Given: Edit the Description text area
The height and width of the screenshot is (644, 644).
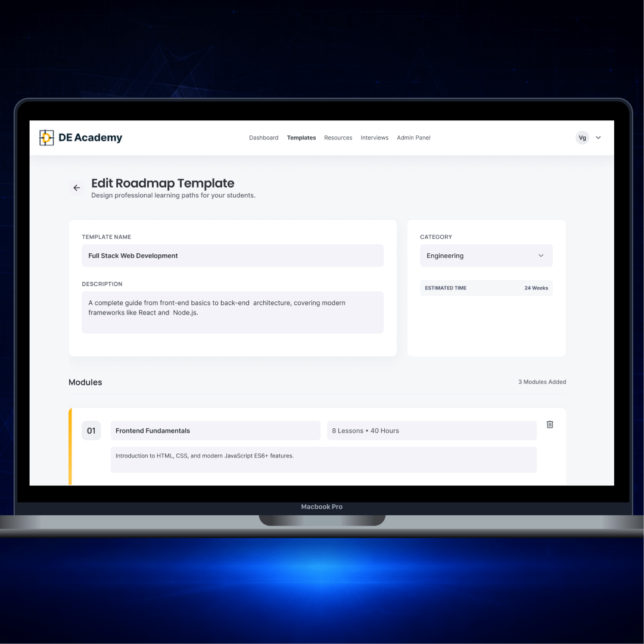Looking at the screenshot, I should click(232, 312).
